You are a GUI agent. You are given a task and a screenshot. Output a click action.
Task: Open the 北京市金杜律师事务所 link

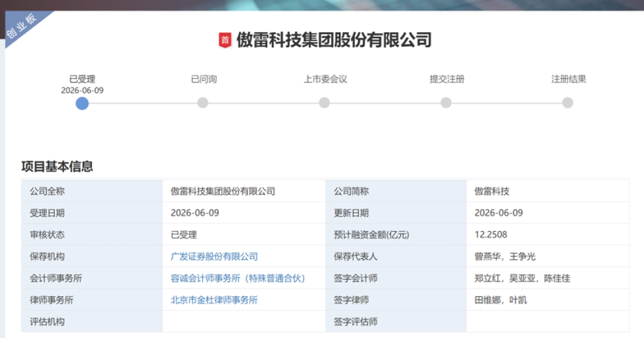(215, 300)
